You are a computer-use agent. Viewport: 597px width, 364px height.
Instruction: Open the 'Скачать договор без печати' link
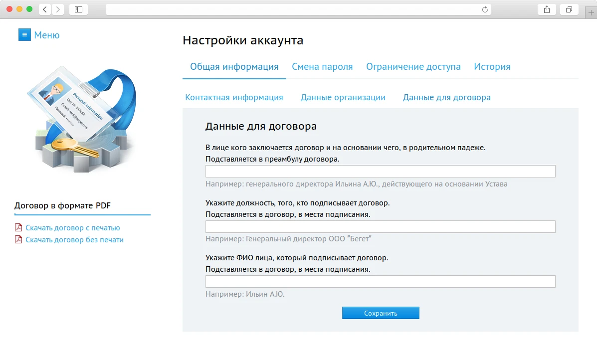(74, 239)
